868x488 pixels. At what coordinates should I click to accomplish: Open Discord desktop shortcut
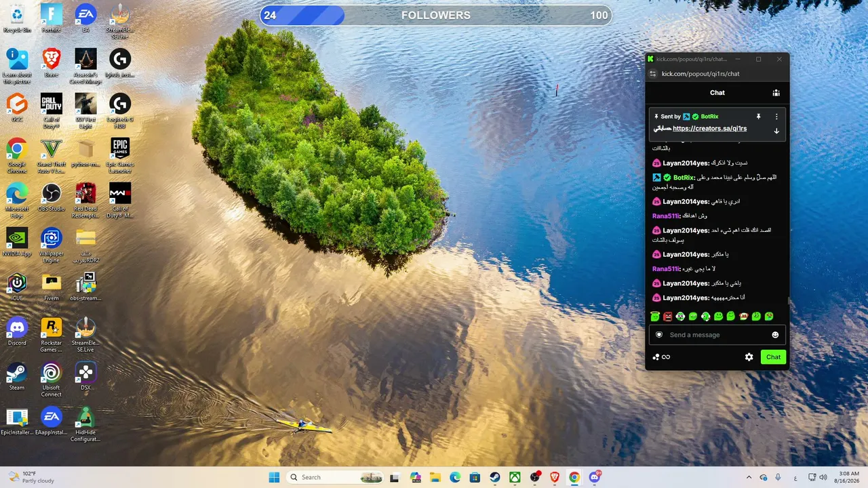(17, 331)
